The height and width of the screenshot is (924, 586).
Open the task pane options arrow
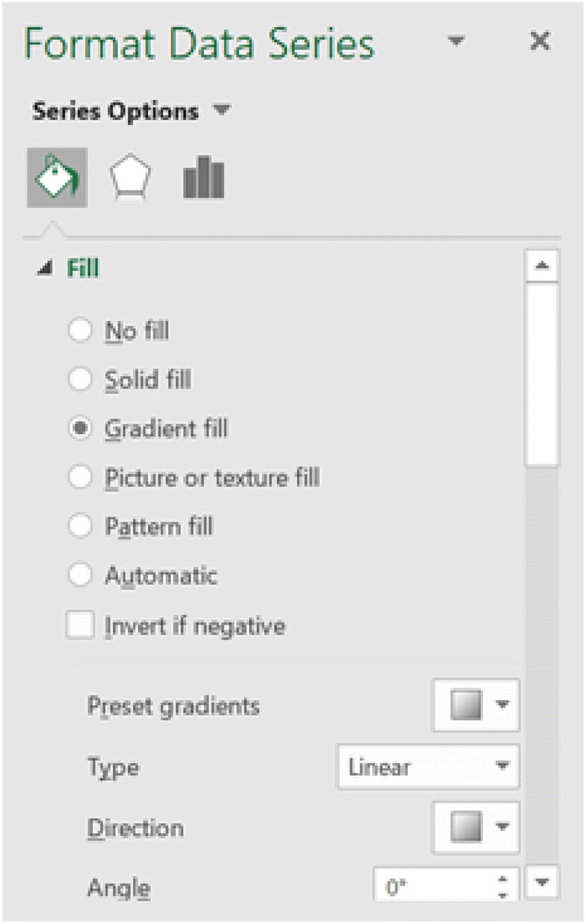[x=456, y=41]
